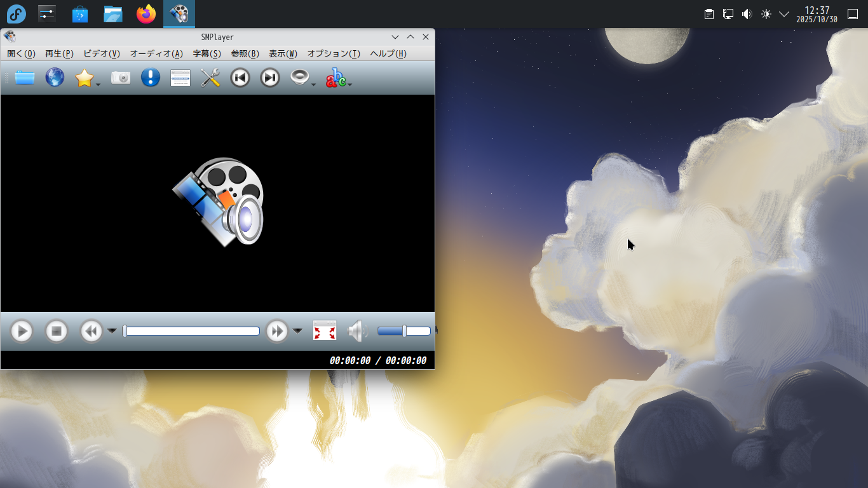Click the time display 00:00:00 / 00:00:00

pyautogui.click(x=378, y=360)
